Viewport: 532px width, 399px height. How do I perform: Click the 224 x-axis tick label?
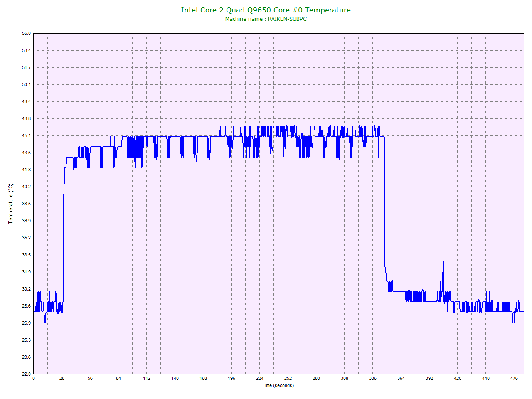260,378
